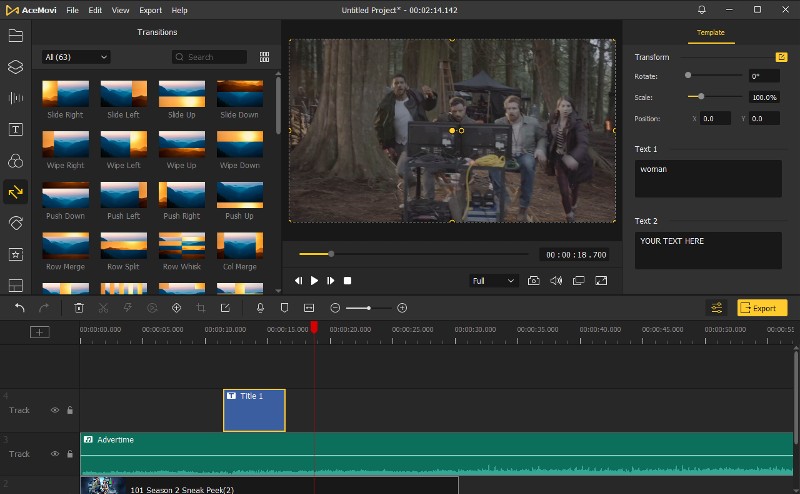Select the Title 1 clip on timeline

(x=254, y=410)
